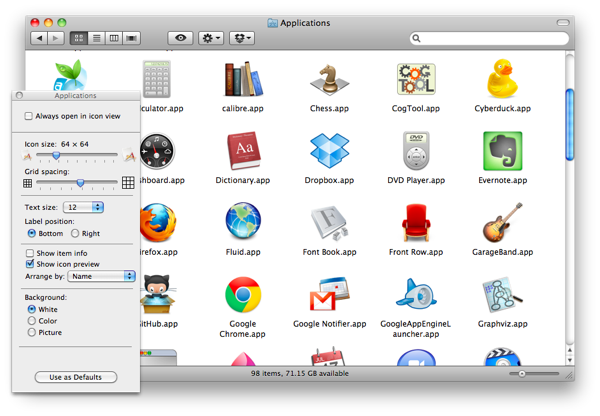
Task: Enable Always open in icon view
Action: point(28,116)
